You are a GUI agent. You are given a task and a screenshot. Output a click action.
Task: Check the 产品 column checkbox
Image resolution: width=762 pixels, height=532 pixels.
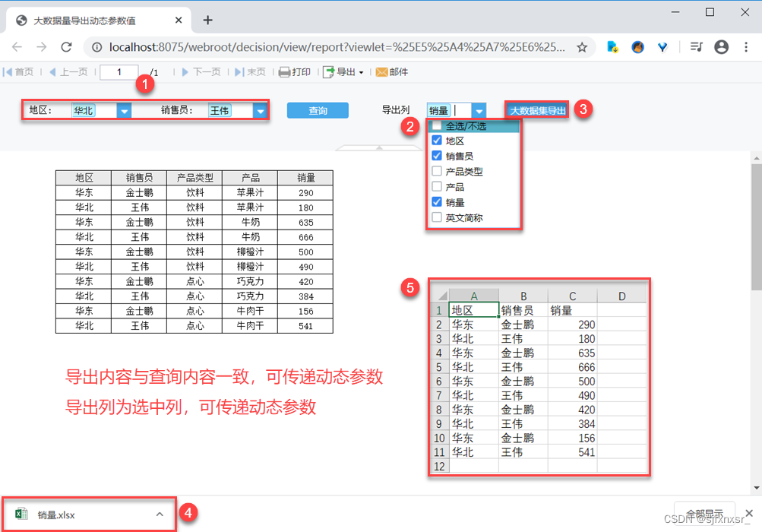tap(437, 186)
